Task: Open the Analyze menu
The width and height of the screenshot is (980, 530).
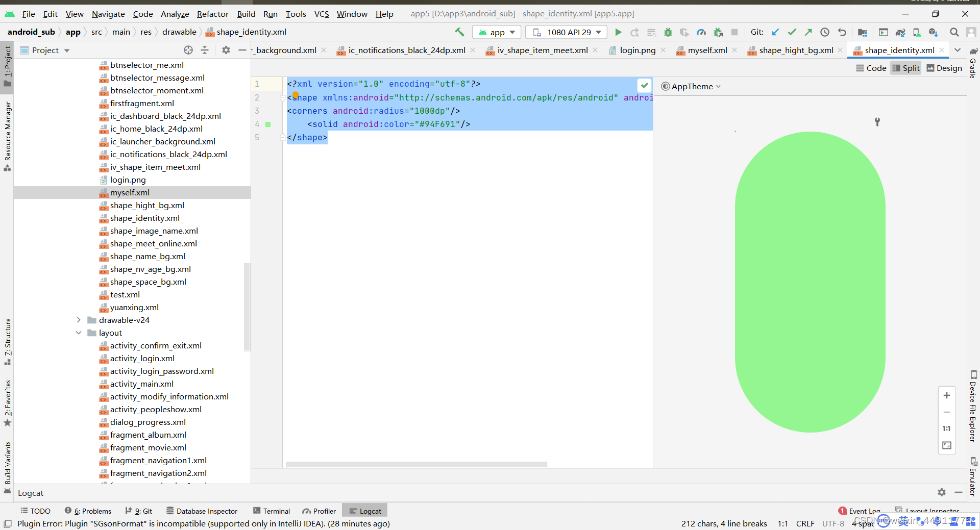Action: (x=175, y=14)
